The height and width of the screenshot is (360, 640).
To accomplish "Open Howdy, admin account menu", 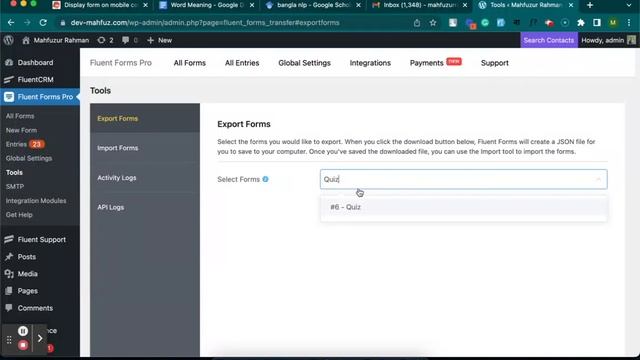I will tap(608, 40).
